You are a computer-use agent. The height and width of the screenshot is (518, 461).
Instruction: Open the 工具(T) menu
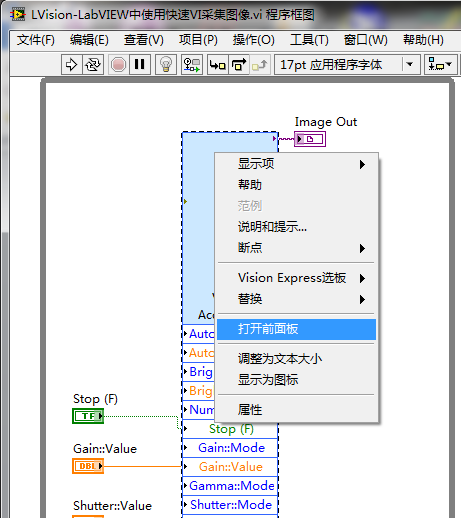click(309, 40)
